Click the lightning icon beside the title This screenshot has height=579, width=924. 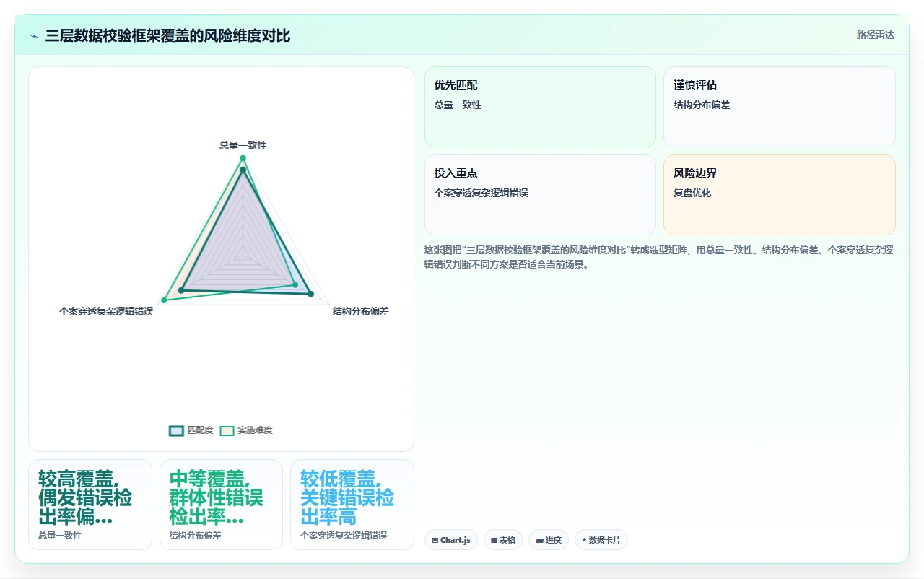pos(35,36)
